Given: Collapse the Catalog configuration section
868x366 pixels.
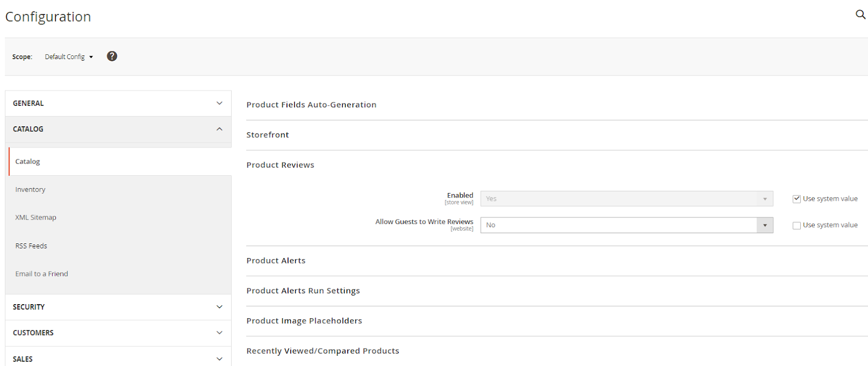Looking at the screenshot, I should (x=118, y=130).
